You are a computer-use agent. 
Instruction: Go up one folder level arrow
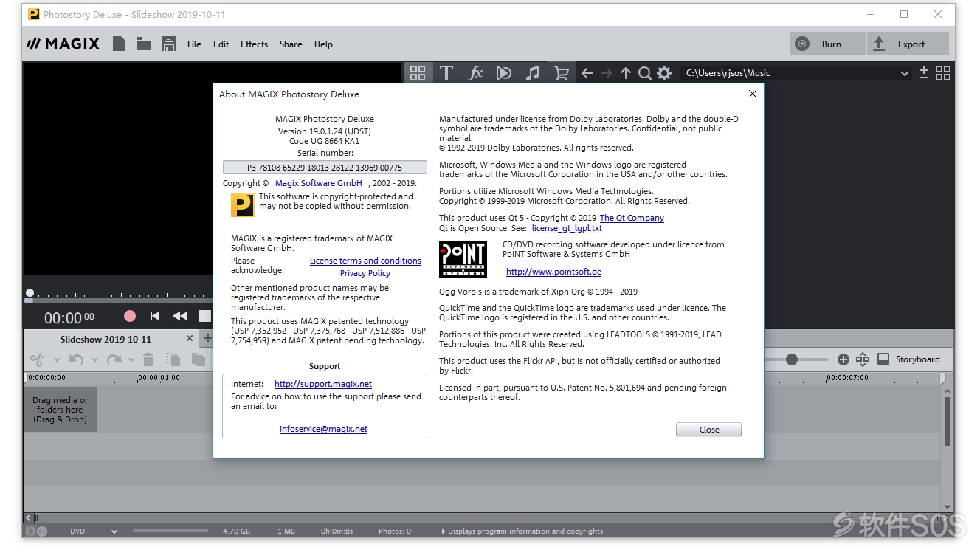[626, 72]
